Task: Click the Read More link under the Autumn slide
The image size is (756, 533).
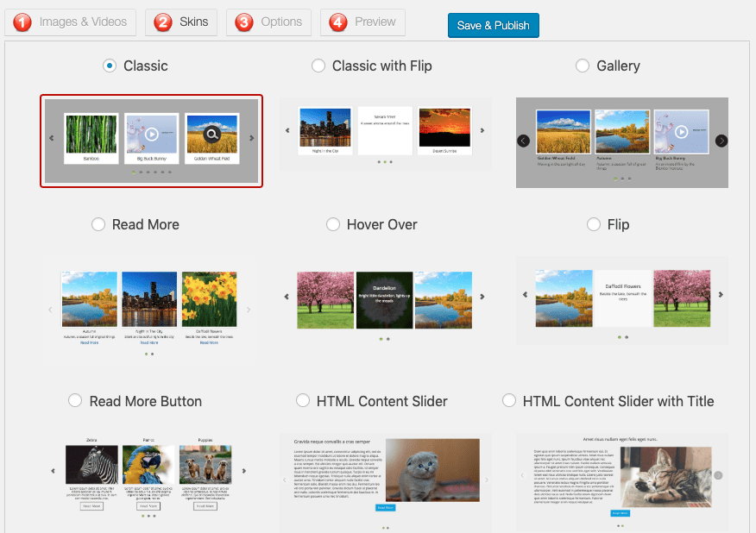Action: [88, 343]
